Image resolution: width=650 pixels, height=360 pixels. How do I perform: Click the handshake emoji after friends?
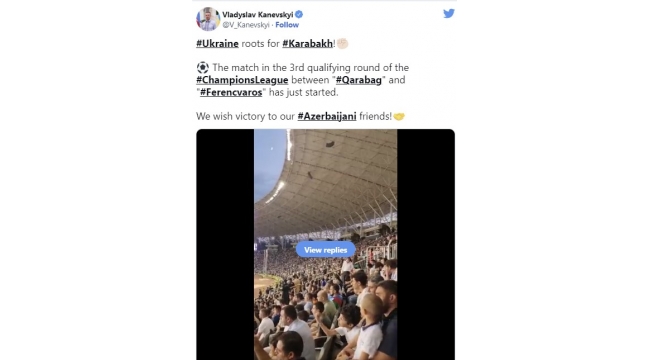[399, 117]
